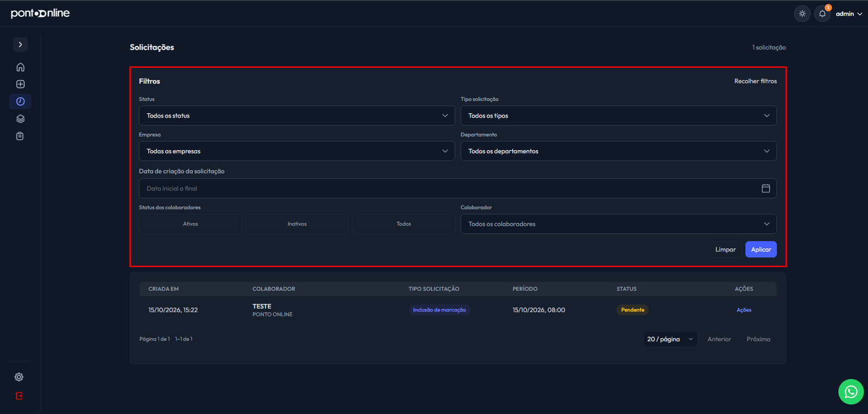Click the 15/10/2026, 15:22 creation date cell
The width and height of the screenshot is (868, 414).
(x=173, y=310)
